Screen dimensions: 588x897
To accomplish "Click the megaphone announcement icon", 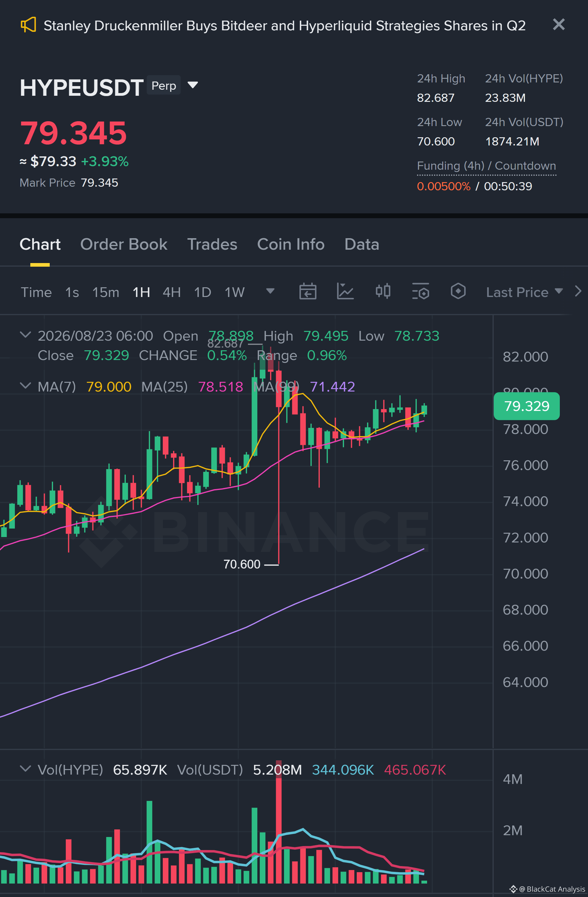I will [x=28, y=25].
